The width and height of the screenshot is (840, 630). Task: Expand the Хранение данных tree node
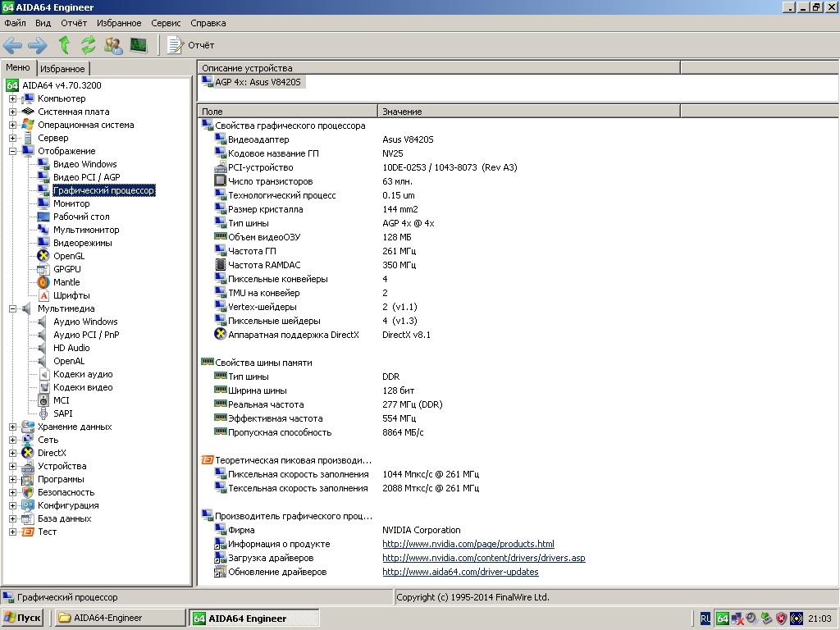coord(12,427)
